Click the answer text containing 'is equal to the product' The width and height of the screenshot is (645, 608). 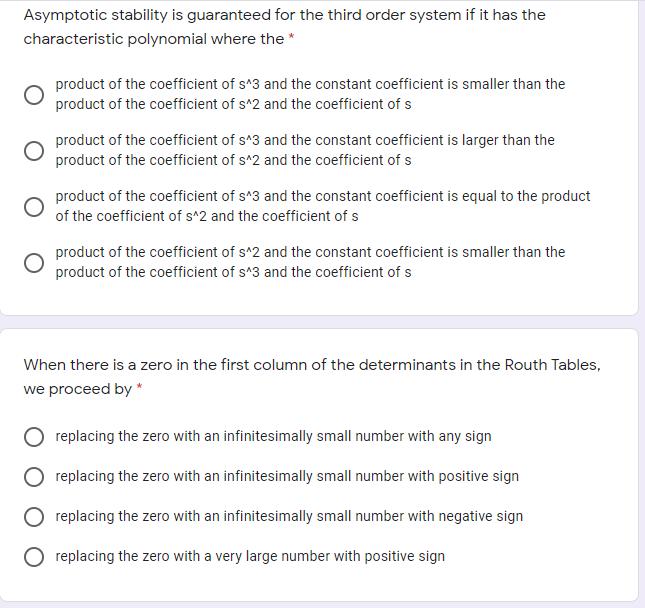[322, 206]
